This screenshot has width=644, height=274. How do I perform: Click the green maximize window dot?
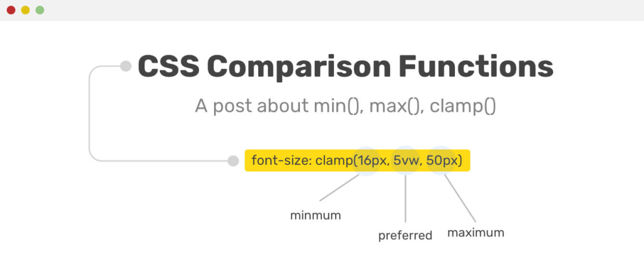tap(40, 10)
